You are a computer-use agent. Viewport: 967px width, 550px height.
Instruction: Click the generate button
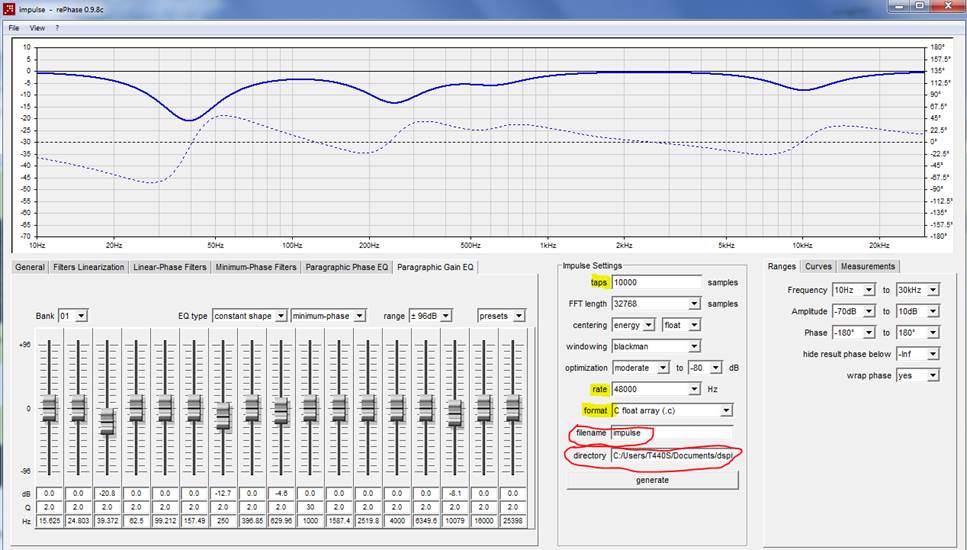(x=652, y=480)
